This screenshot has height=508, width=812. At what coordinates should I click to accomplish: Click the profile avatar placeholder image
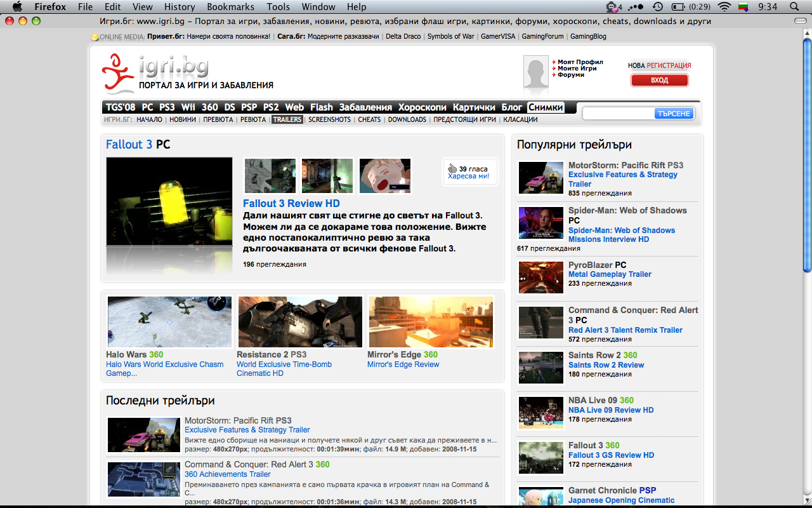pos(535,72)
